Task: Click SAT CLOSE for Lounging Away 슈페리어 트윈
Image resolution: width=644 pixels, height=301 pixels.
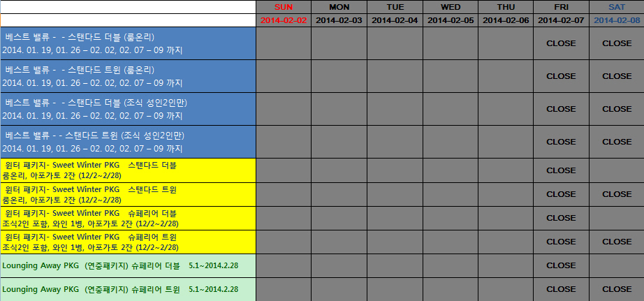Action: [617, 290]
